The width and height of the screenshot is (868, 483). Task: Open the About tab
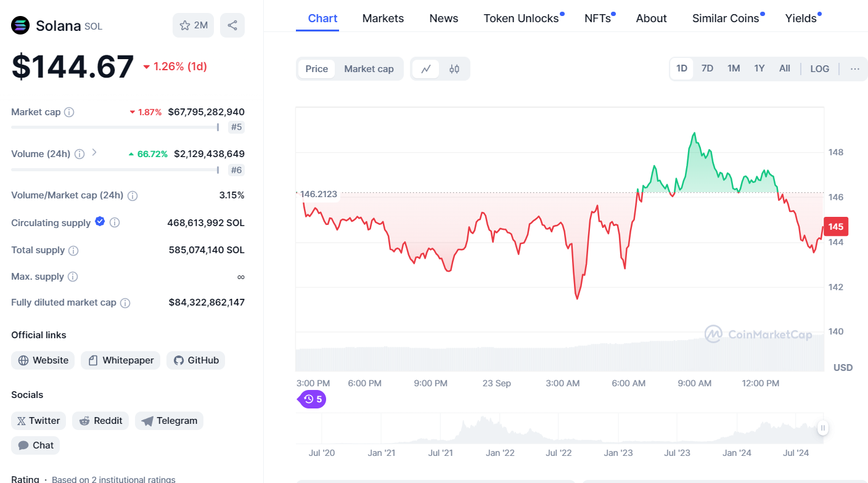coord(652,18)
